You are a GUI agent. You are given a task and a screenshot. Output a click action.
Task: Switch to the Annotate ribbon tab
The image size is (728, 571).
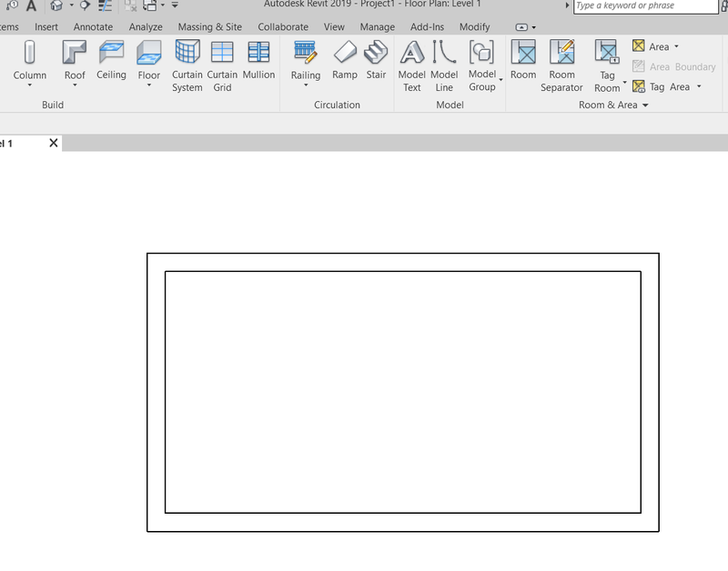(92, 26)
